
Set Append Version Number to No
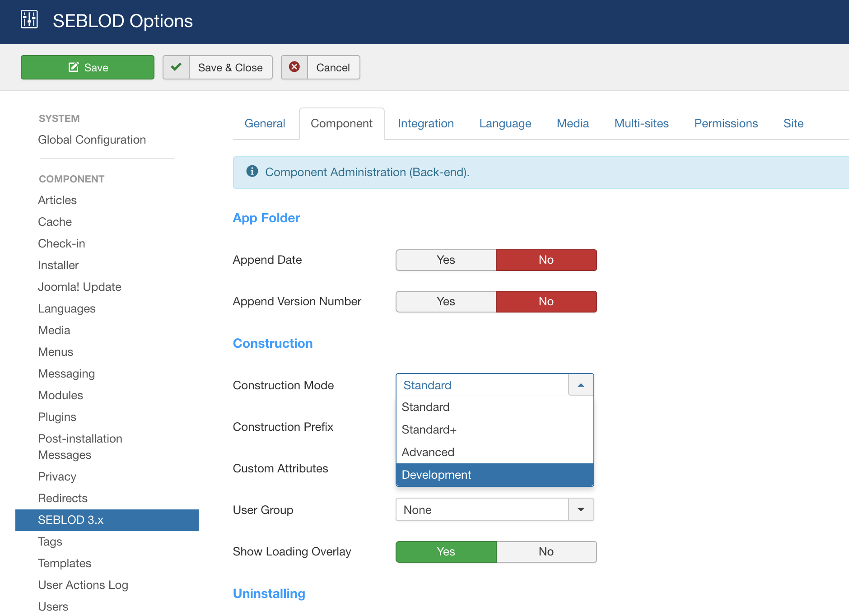click(x=546, y=302)
